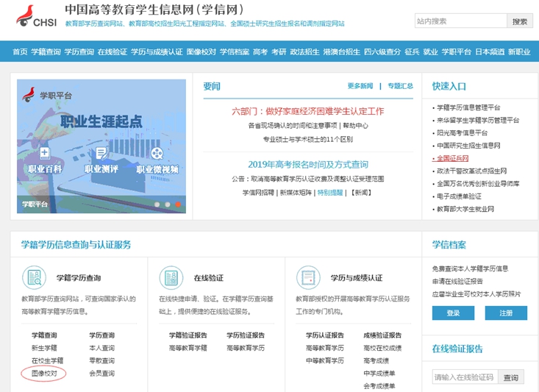Click the 特别提醒 link
Viewport: 539px width, 392px height.
pyautogui.click(x=330, y=193)
